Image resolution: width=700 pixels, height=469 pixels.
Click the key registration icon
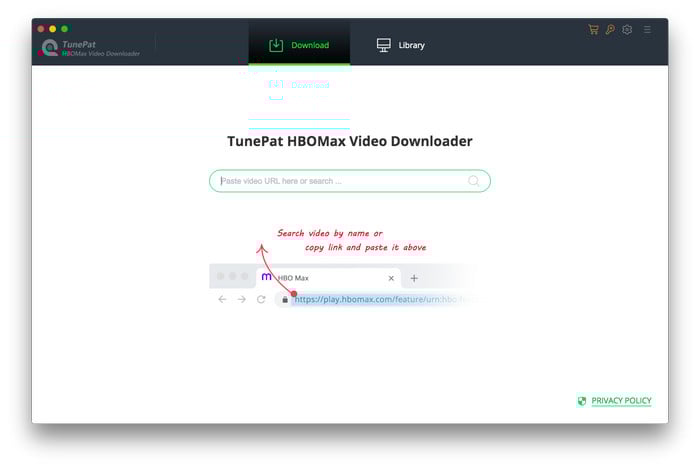click(x=610, y=29)
